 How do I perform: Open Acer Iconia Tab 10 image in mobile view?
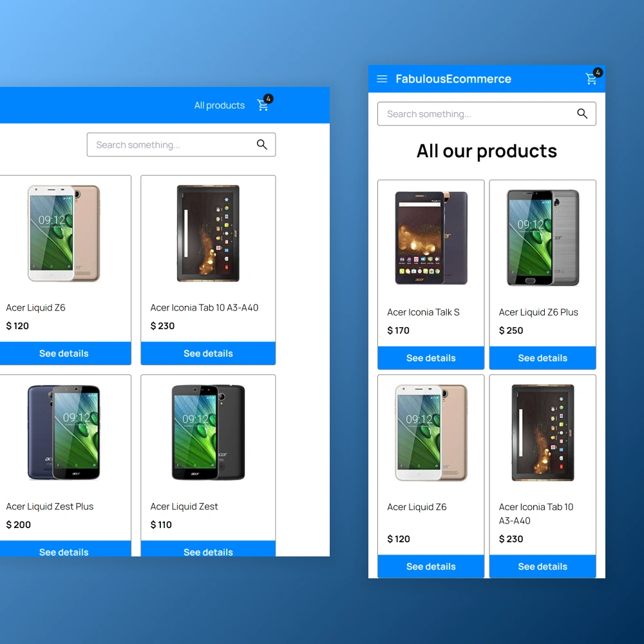tap(542, 433)
